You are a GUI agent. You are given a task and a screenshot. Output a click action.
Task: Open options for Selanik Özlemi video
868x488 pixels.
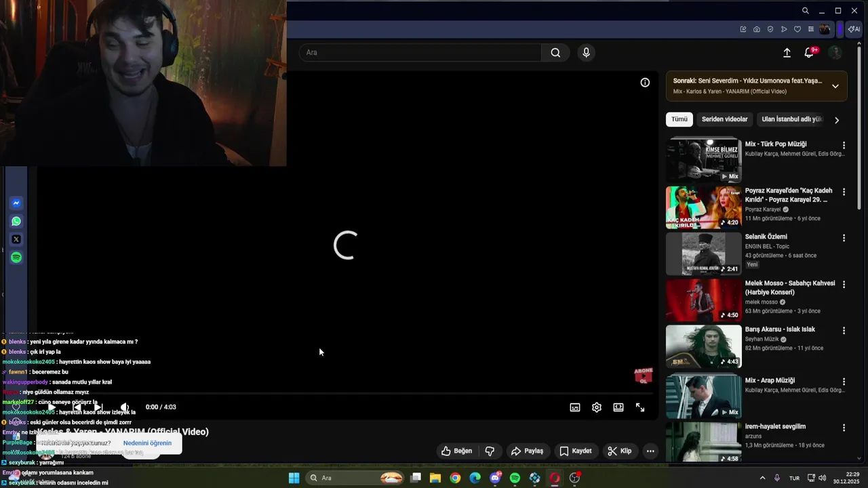844,238
